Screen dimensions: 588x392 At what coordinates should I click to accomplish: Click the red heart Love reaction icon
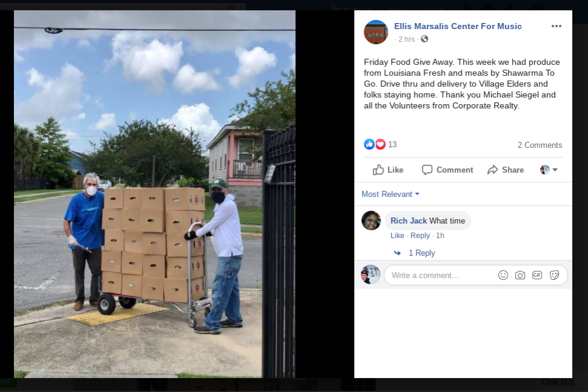380,144
